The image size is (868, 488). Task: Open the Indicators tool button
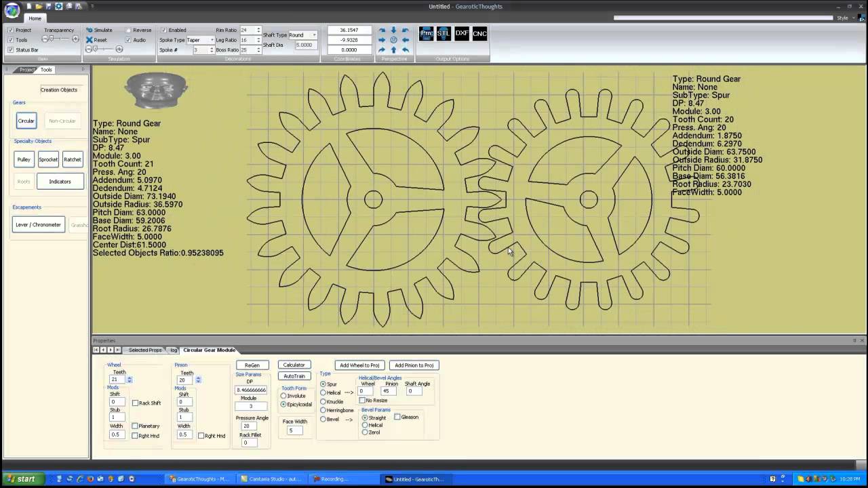60,182
